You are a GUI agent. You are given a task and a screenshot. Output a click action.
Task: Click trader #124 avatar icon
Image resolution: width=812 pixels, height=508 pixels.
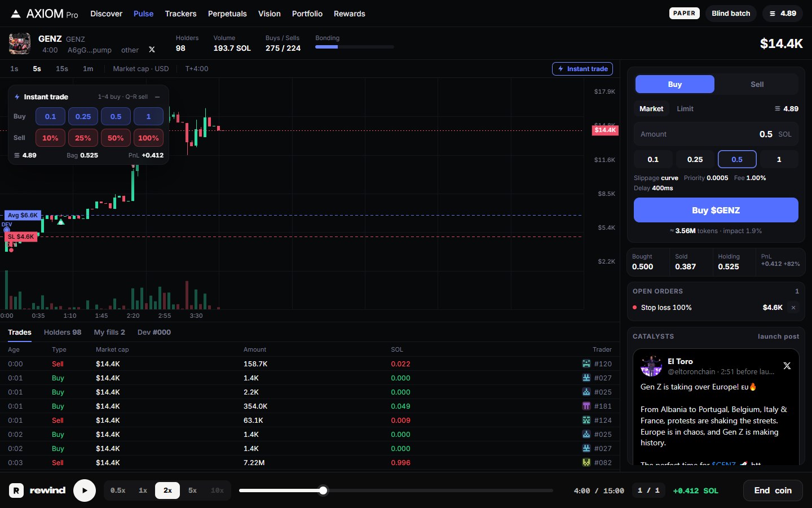[586, 420]
